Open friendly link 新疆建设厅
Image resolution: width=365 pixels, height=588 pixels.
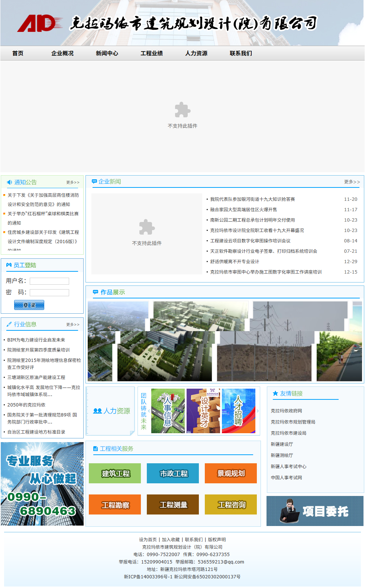[x=282, y=444]
